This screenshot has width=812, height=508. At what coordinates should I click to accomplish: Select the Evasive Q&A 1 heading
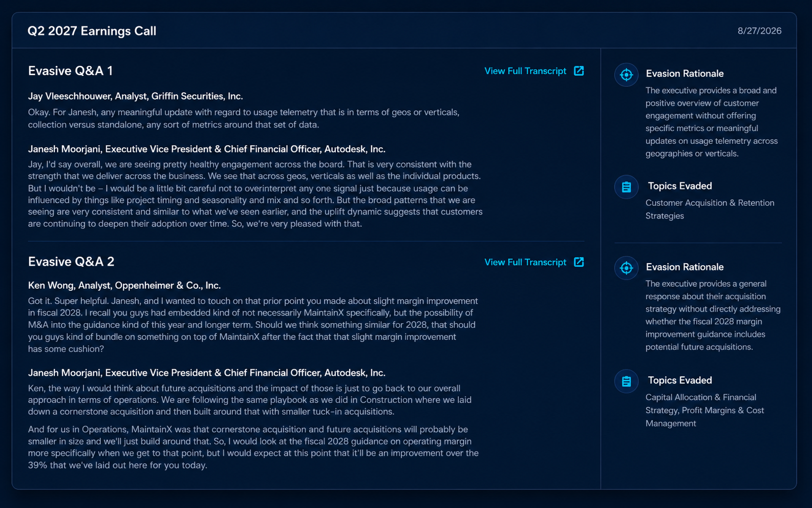click(x=71, y=71)
